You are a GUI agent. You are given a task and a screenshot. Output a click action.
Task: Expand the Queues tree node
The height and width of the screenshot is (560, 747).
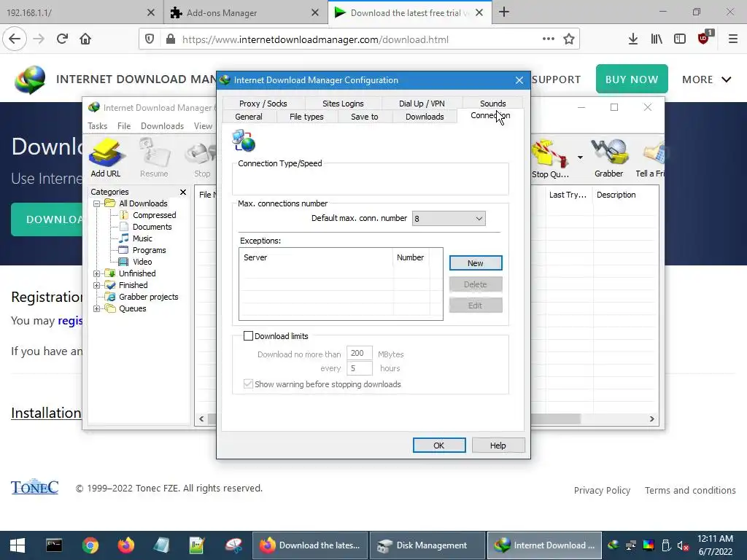coord(97,308)
